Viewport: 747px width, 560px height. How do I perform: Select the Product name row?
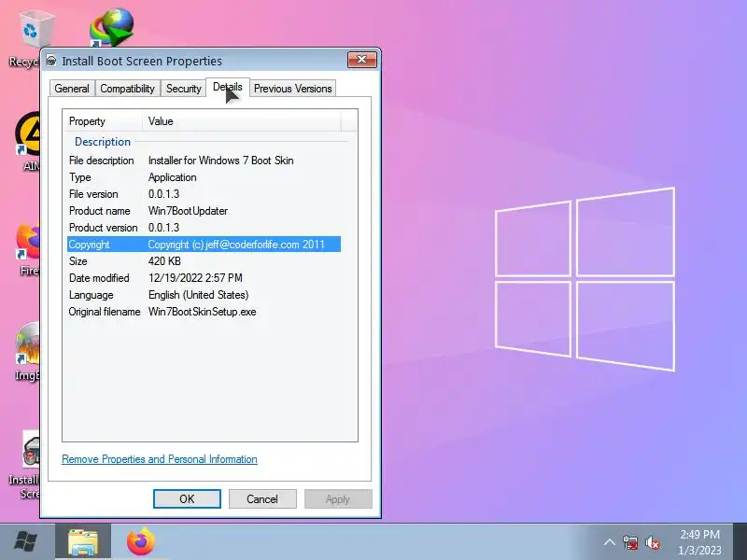[x=204, y=211]
